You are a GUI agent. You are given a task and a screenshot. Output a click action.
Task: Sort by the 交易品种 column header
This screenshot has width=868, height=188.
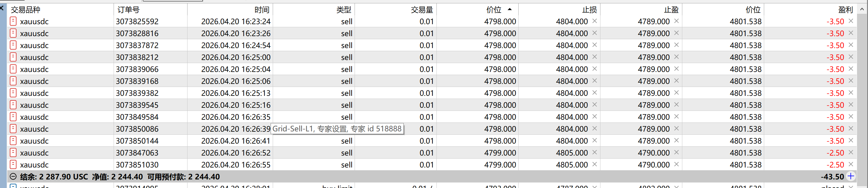click(x=26, y=10)
